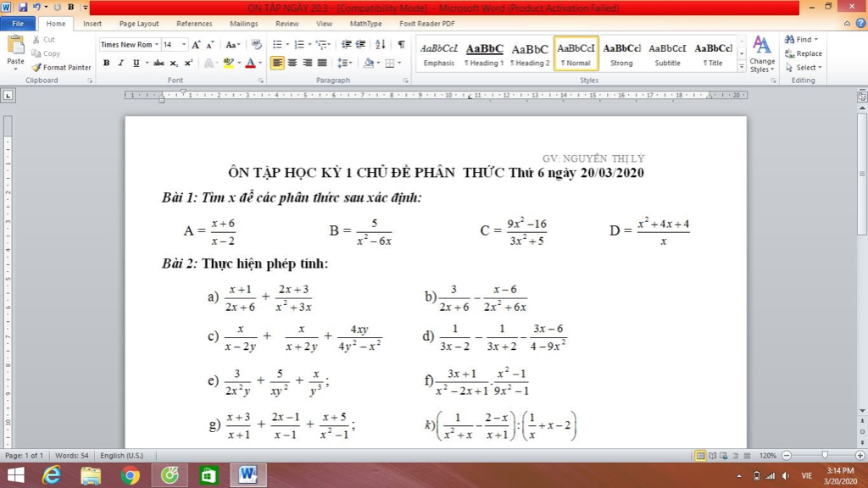868x488 pixels.
Task: Open the font size dropdown
Action: tap(184, 45)
